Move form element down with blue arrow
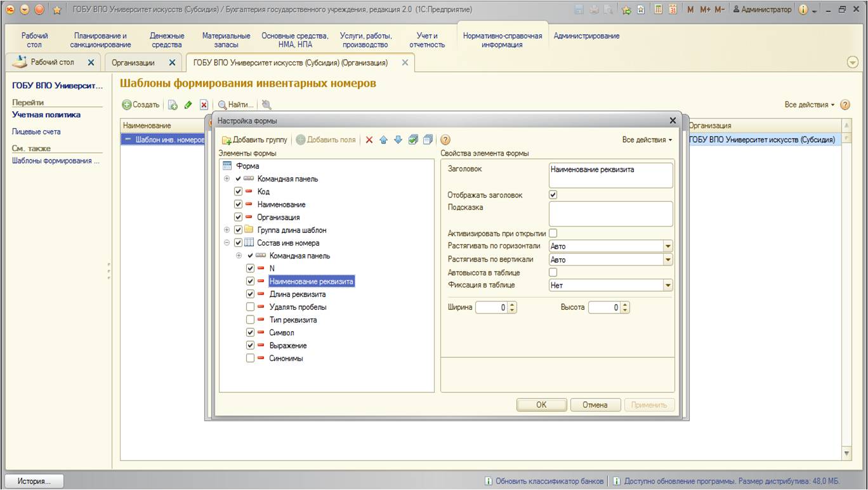 point(398,140)
